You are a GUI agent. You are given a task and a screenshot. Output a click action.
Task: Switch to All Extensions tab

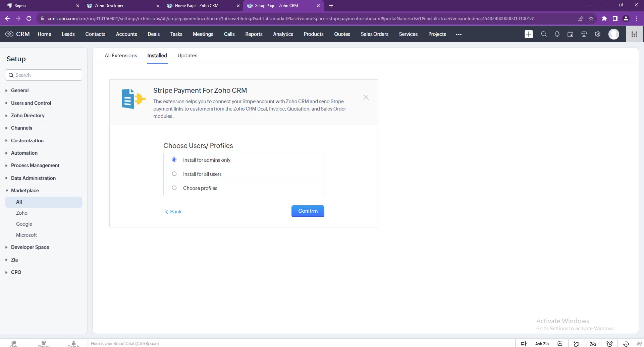(121, 56)
